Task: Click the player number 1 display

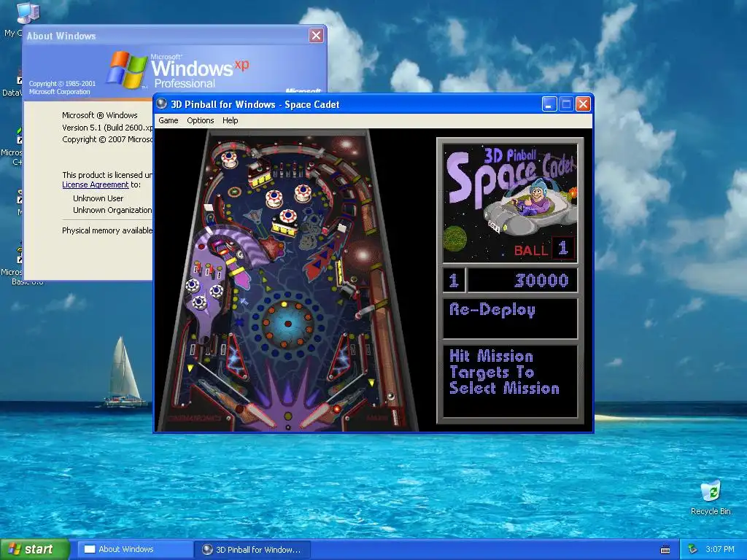Action: coord(454,281)
